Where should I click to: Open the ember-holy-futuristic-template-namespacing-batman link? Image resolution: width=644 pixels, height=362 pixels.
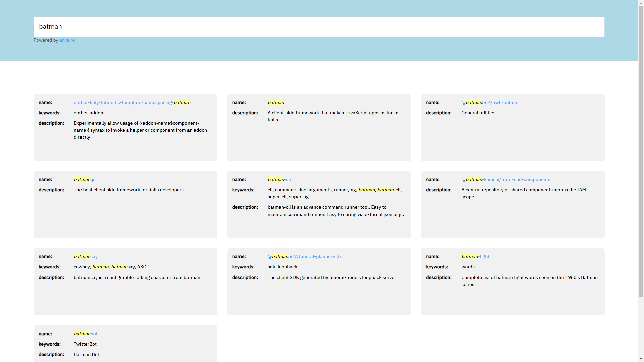[x=132, y=102]
